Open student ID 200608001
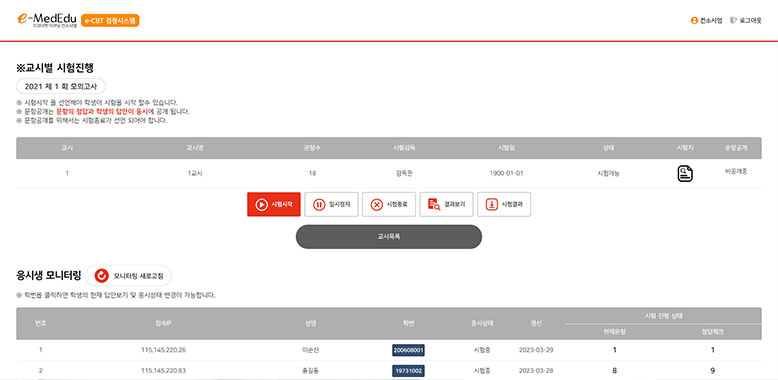The image size is (778, 380). coord(408,350)
